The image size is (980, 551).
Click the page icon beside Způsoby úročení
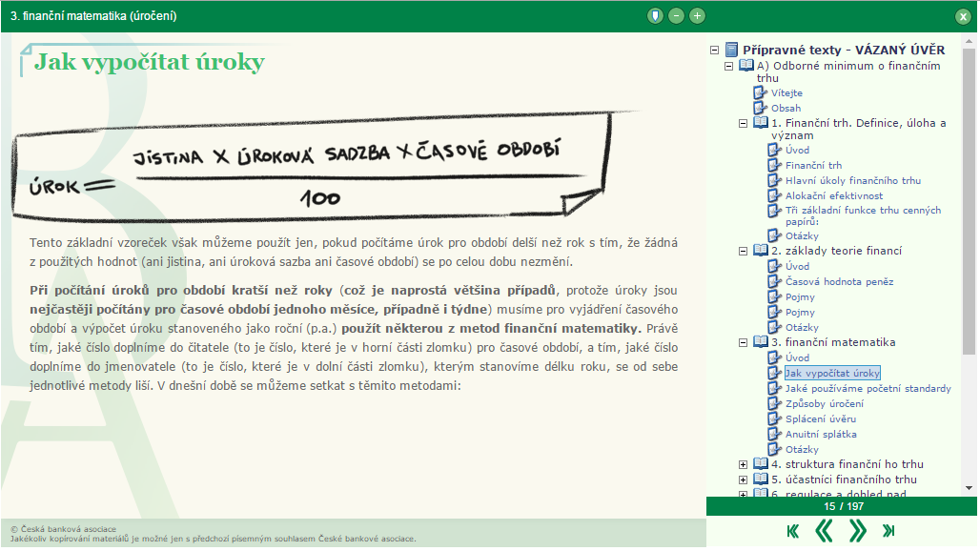pyautogui.click(x=774, y=403)
